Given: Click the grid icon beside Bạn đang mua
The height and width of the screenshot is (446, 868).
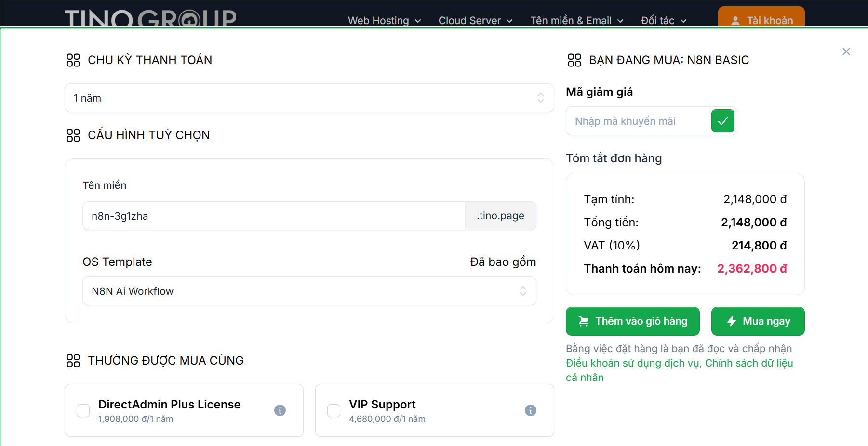Looking at the screenshot, I should (574, 60).
